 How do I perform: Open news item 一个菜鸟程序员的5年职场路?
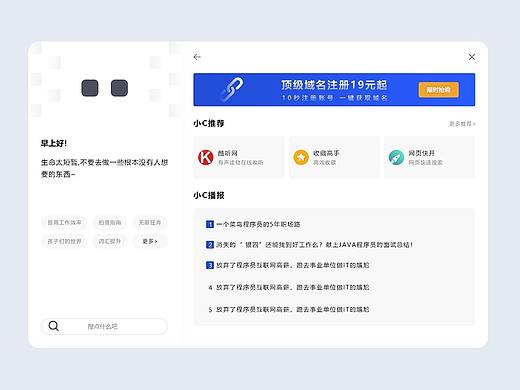tap(258, 224)
